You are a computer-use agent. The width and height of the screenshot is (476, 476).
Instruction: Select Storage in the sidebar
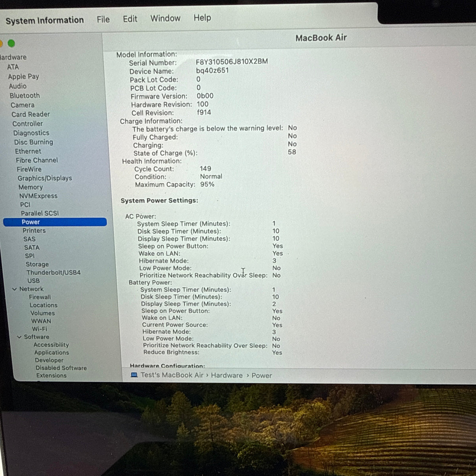(x=37, y=264)
